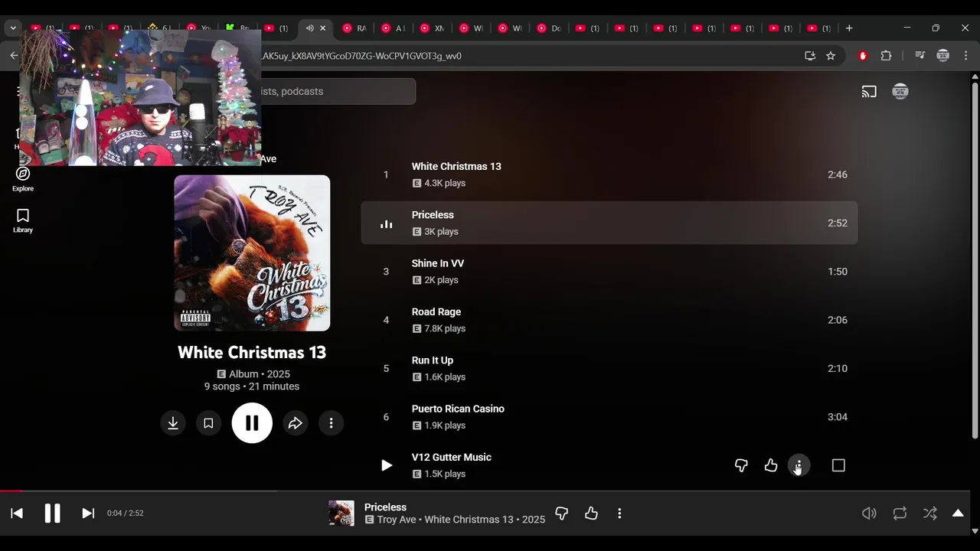Switch to the XM tab
Viewport: 980px width, 551px height.
coord(432,28)
